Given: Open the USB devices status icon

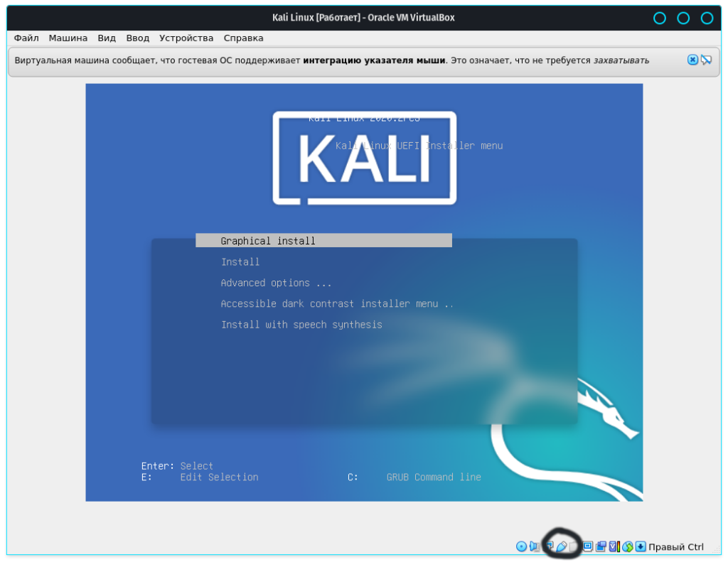Looking at the screenshot, I should click(x=562, y=546).
